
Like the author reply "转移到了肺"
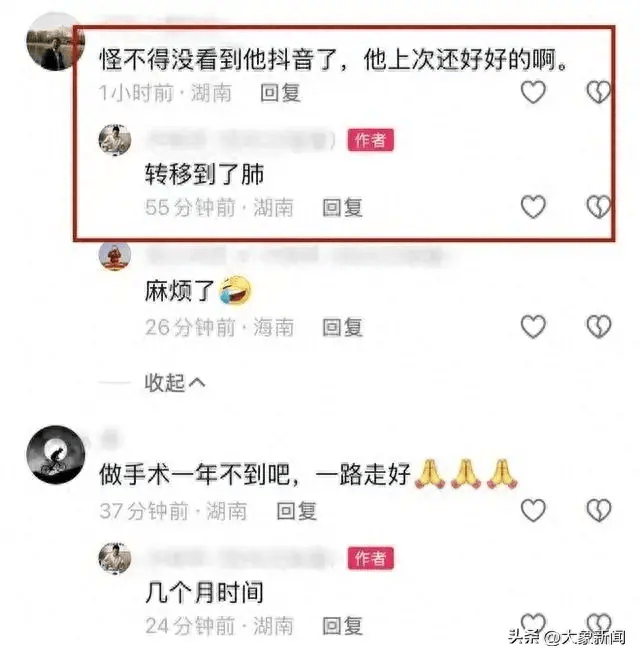click(533, 206)
